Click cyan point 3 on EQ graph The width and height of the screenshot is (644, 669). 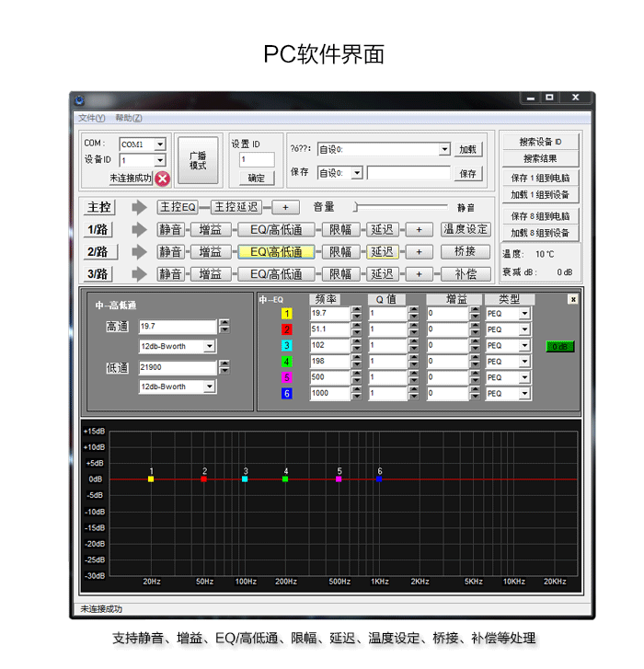pos(245,479)
